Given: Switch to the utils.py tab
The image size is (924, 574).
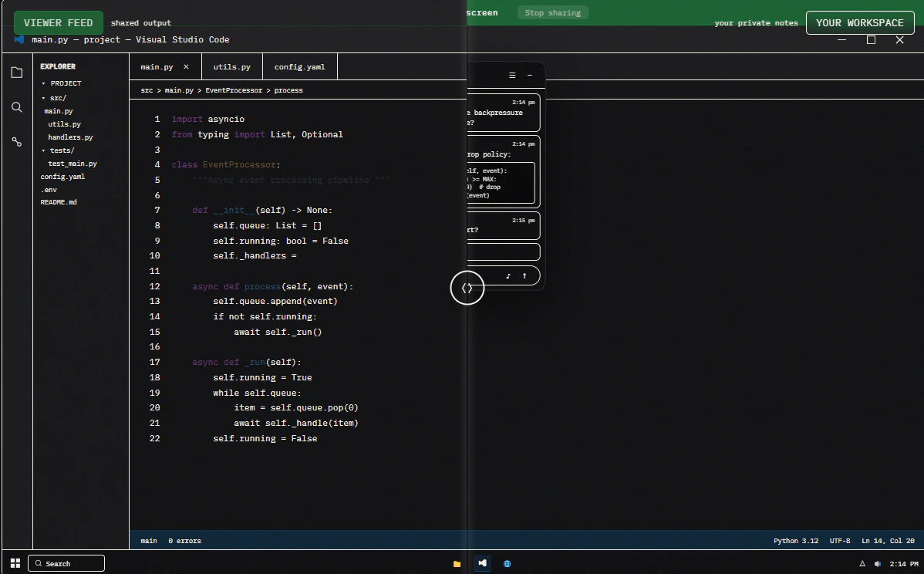Looking at the screenshot, I should pos(231,66).
